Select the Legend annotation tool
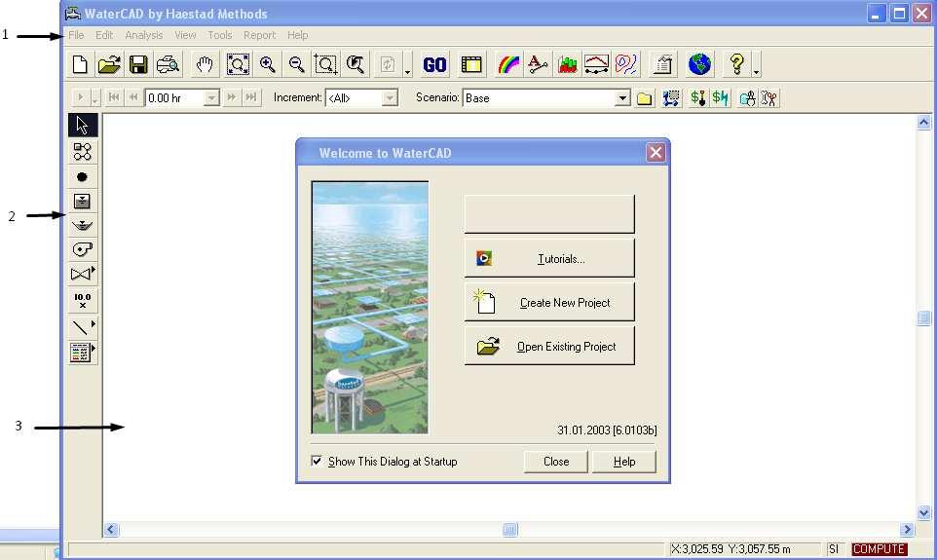Image resolution: width=937 pixels, height=560 pixels. (x=80, y=353)
